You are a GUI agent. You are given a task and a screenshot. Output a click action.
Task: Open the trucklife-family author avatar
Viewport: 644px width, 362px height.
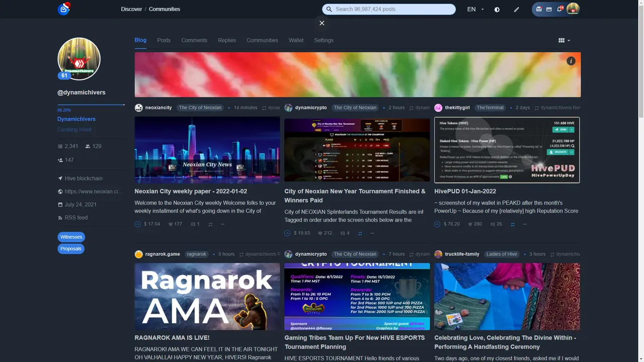click(438, 254)
